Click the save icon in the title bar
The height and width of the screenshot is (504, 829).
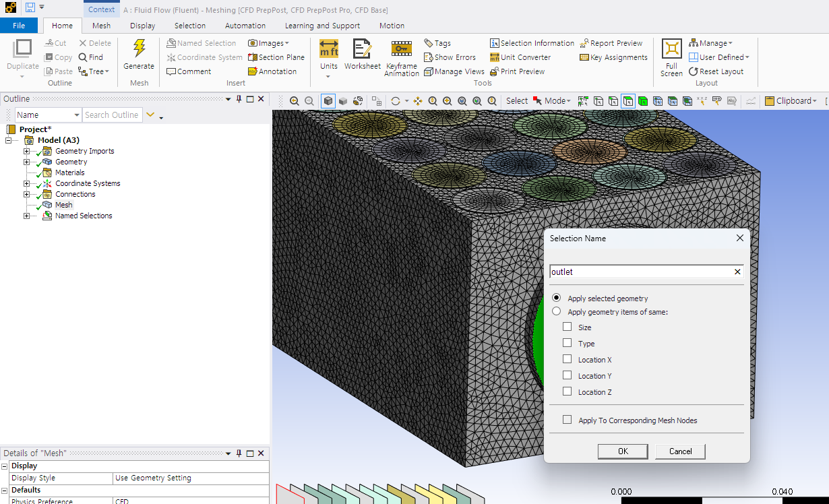tap(30, 7)
